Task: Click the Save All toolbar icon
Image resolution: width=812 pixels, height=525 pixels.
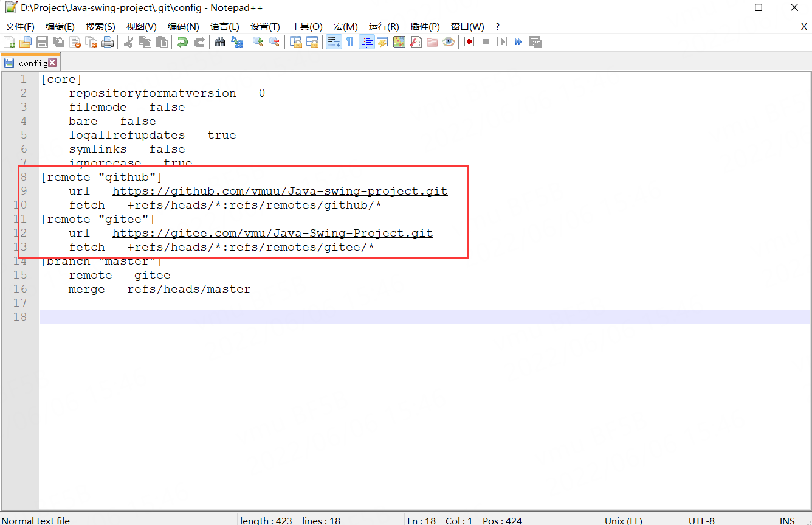Action: 58,42
